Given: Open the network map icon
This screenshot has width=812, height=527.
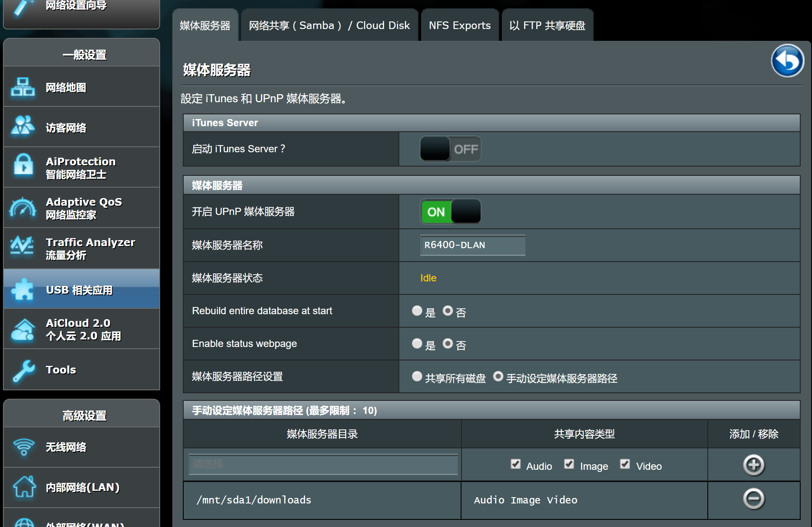Looking at the screenshot, I should tap(23, 87).
